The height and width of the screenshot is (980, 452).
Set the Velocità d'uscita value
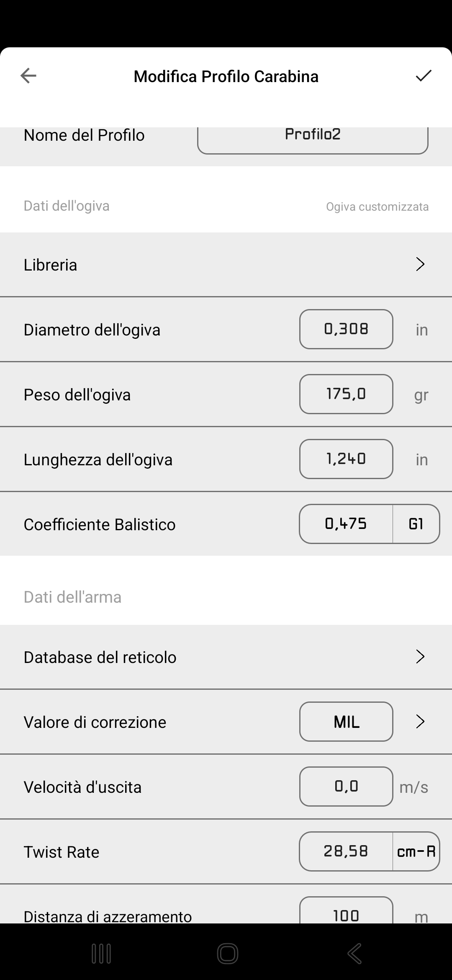tap(346, 787)
